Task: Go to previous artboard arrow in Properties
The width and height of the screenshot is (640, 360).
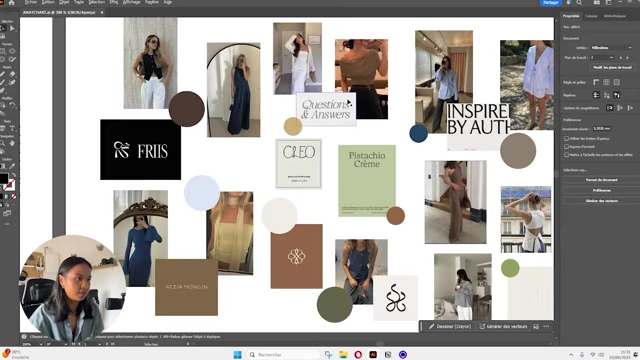Action: [x=621, y=58]
